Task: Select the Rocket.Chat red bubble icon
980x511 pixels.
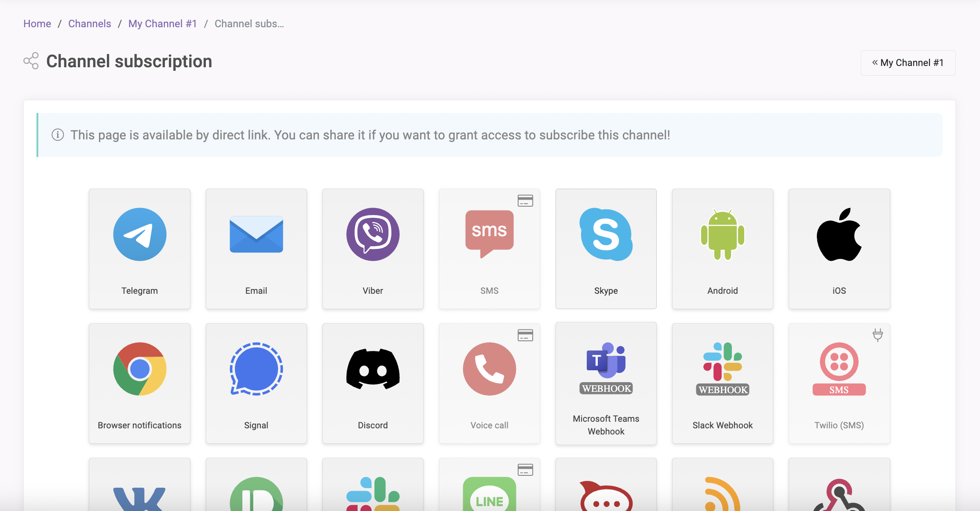Action: coord(606,496)
